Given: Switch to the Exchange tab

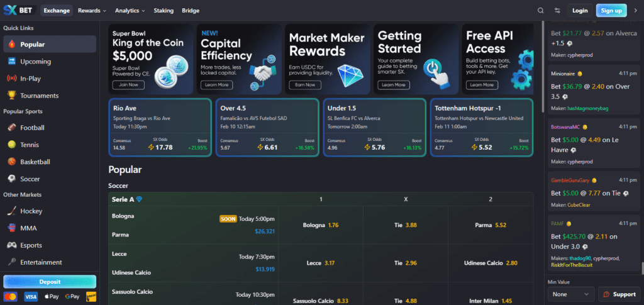Looking at the screenshot, I should click(x=57, y=11).
